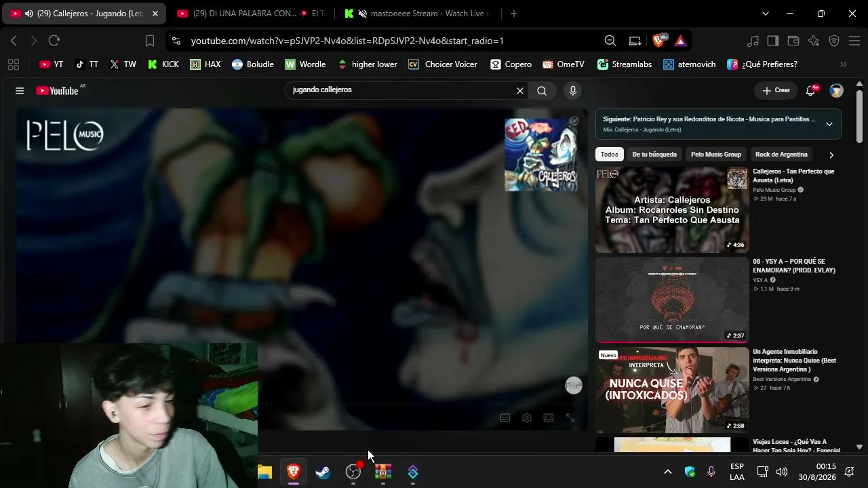868x488 pixels.
Task: Open the YouTube account avatar menu
Action: click(x=836, y=91)
